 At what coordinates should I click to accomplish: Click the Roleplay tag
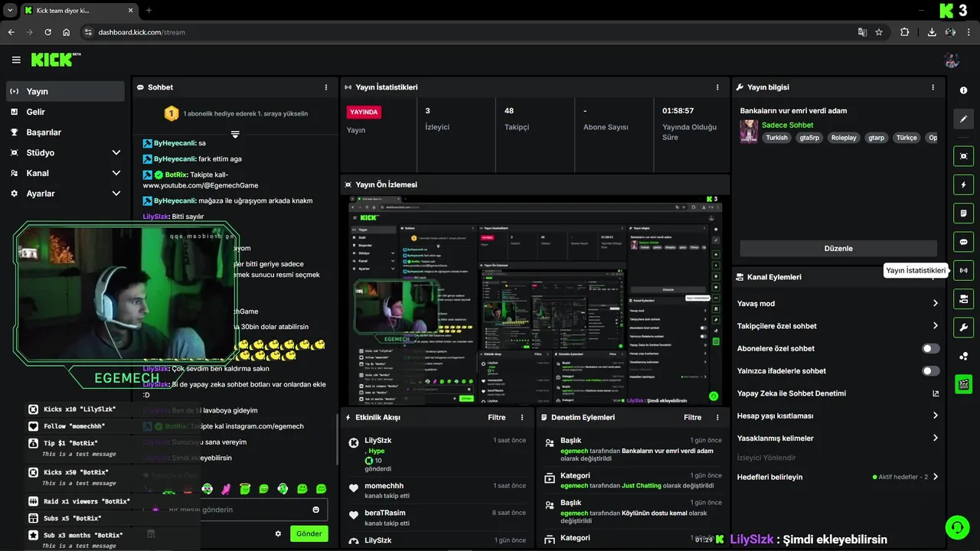[x=844, y=138]
